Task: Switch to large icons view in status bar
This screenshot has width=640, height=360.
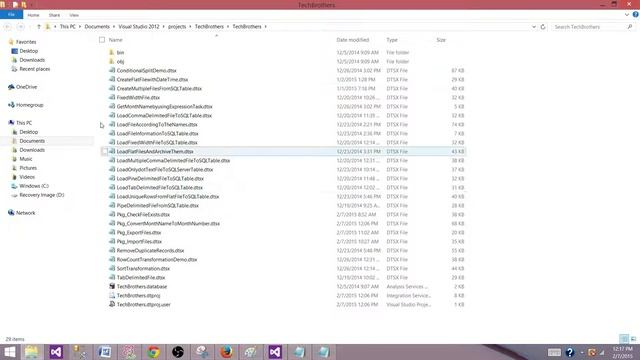Action: [633, 339]
